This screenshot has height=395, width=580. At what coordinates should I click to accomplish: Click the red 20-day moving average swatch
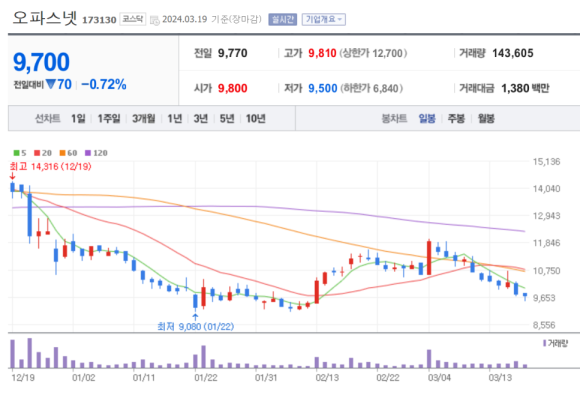point(37,153)
